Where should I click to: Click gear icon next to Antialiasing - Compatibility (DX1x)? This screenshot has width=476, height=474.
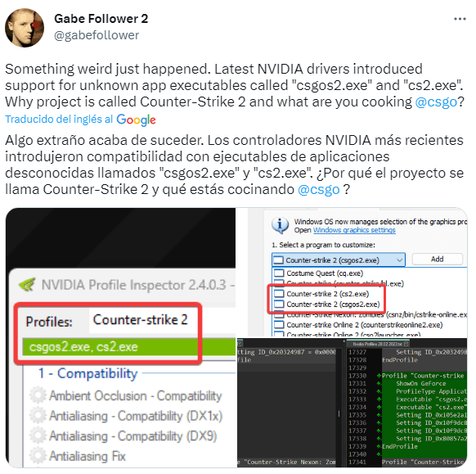(x=38, y=416)
